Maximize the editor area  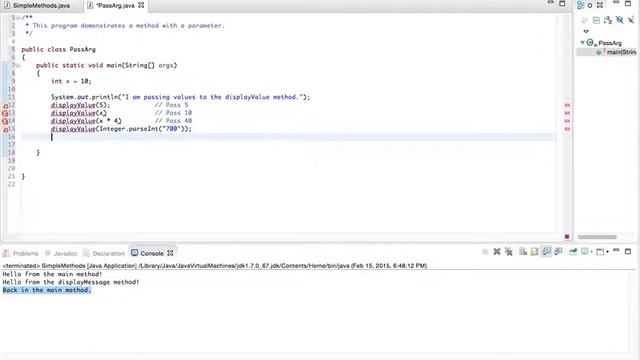[x=562, y=3]
